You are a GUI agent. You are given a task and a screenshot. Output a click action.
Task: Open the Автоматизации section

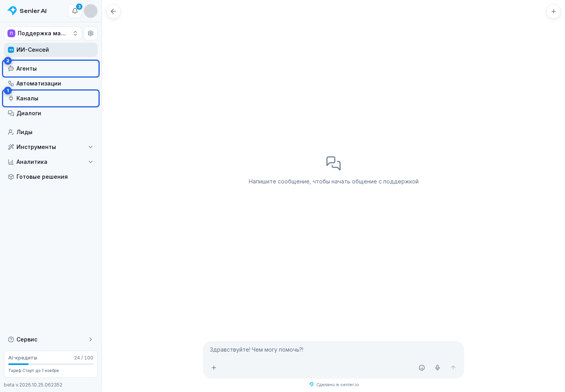coord(51,83)
